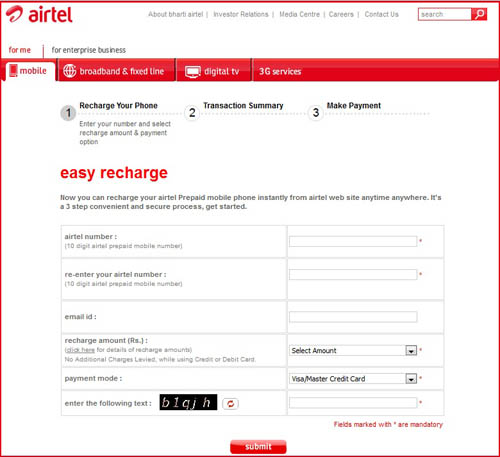Viewport: 500px width, 457px height.
Task: Open Careers link
Action: (x=341, y=14)
